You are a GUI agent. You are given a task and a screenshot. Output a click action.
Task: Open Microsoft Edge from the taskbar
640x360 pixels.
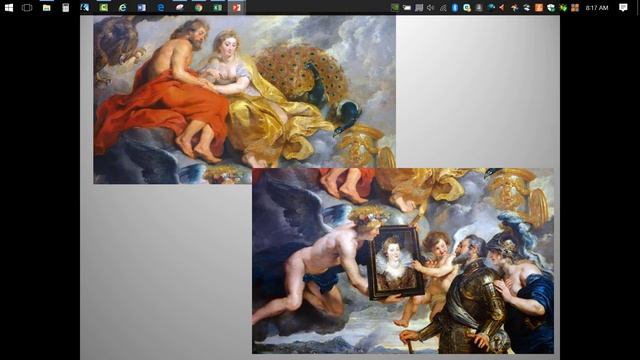click(x=161, y=7)
